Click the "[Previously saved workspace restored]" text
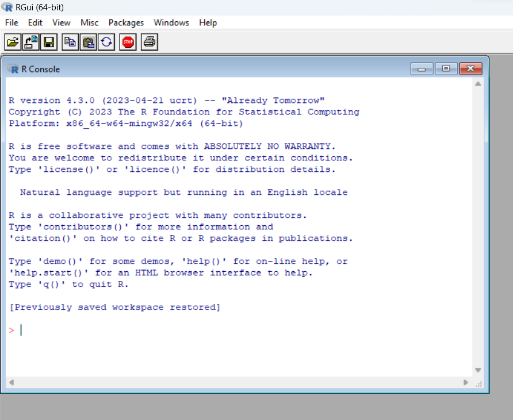Viewport: 513px width, 420px height. 115,307
